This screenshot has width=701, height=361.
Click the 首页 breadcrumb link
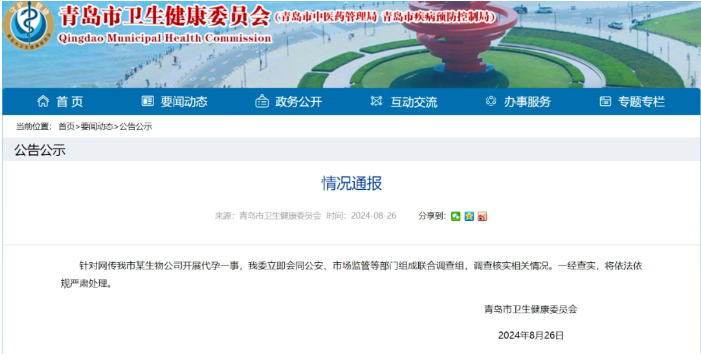click(67, 127)
